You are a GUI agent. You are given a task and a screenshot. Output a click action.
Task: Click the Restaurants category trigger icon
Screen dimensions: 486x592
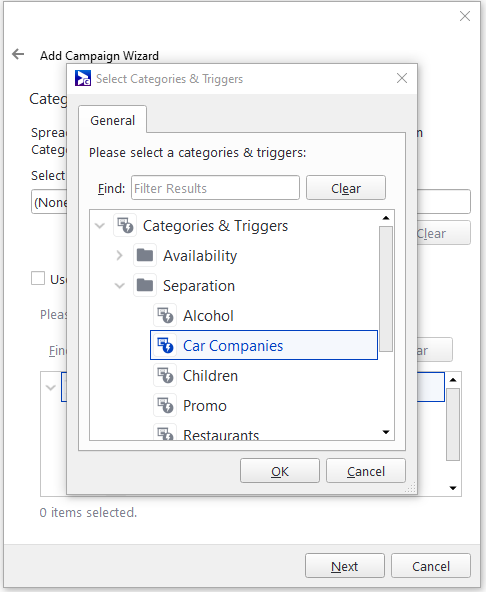click(165, 433)
